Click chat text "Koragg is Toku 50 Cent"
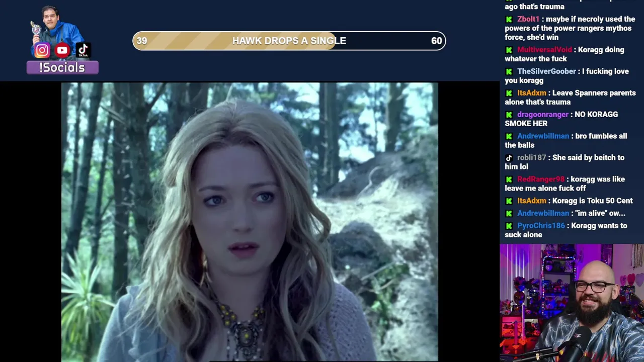The image size is (644, 362). tap(593, 201)
